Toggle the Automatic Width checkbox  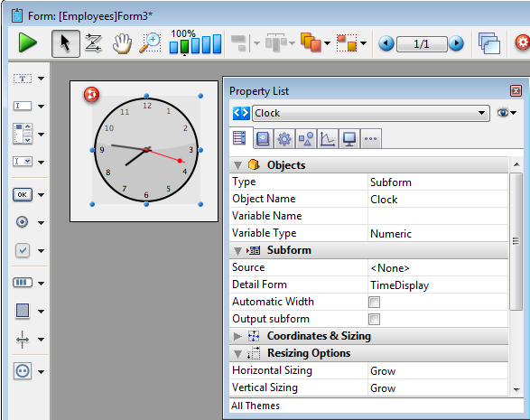tap(374, 302)
